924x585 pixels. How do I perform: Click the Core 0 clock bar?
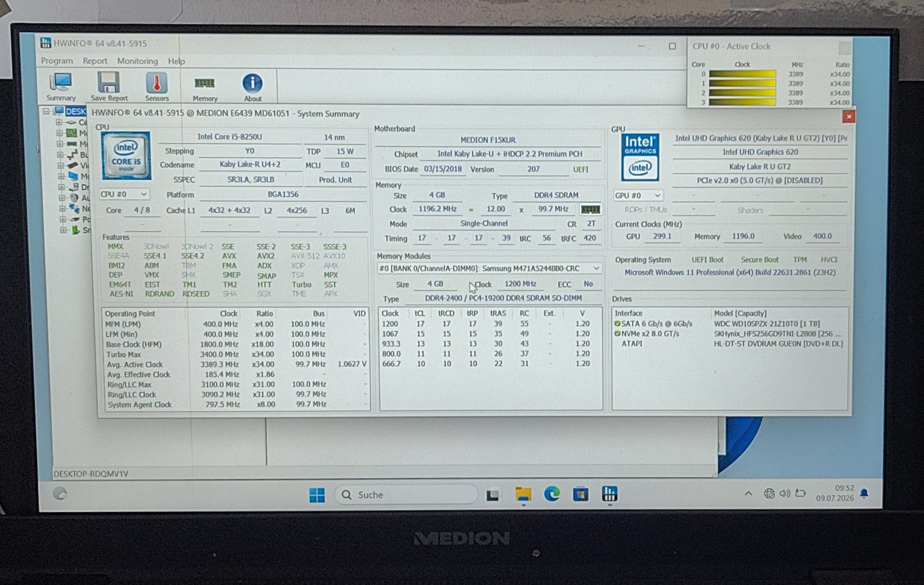pyautogui.click(x=742, y=74)
